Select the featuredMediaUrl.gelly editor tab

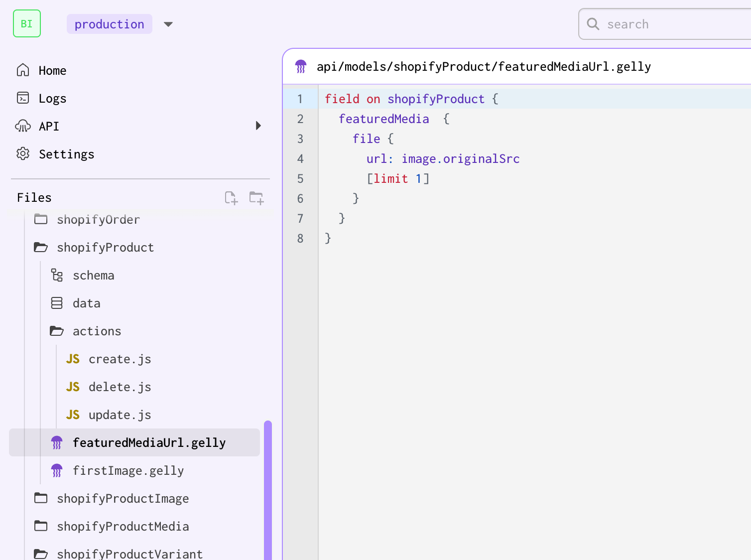pyautogui.click(x=483, y=66)
